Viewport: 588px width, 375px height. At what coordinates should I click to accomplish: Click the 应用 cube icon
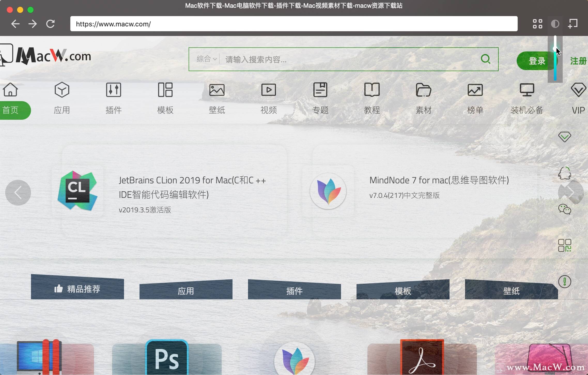(62, 90)
